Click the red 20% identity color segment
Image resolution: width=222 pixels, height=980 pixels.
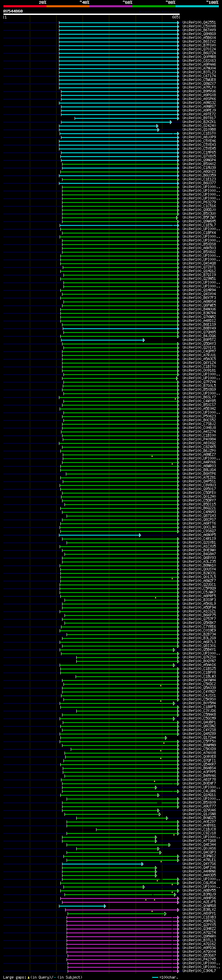(25, 6)
